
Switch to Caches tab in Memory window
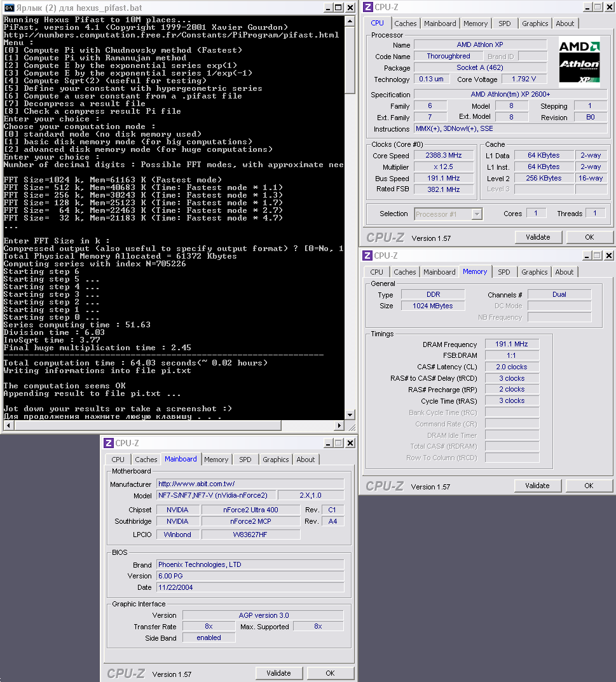(x=404, y=272)
